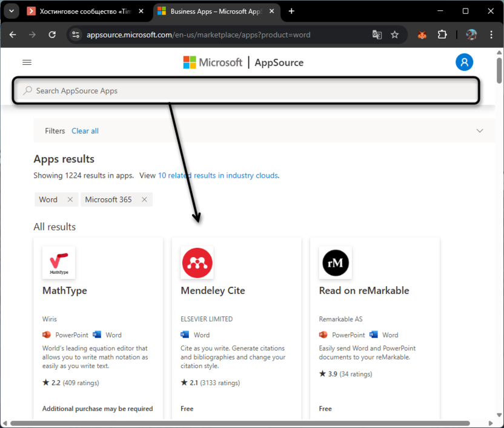Click Word icon on Mendeley Cite card

(x=185, y=335)
